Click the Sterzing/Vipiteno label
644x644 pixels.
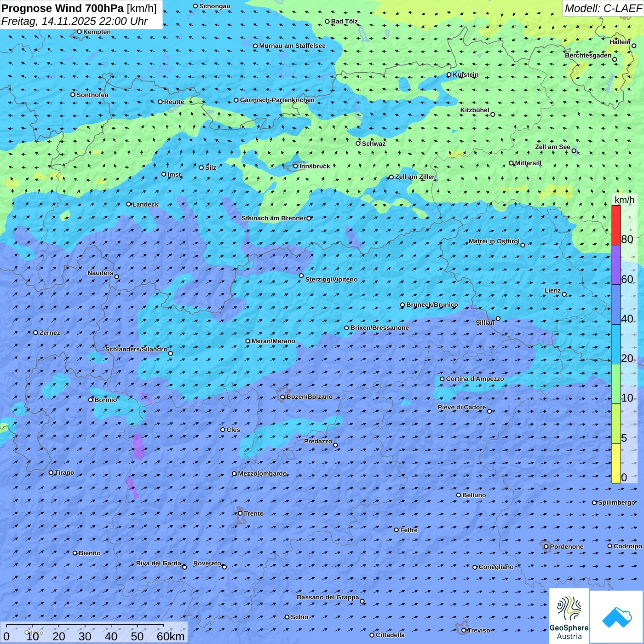(x=331, y=279)
